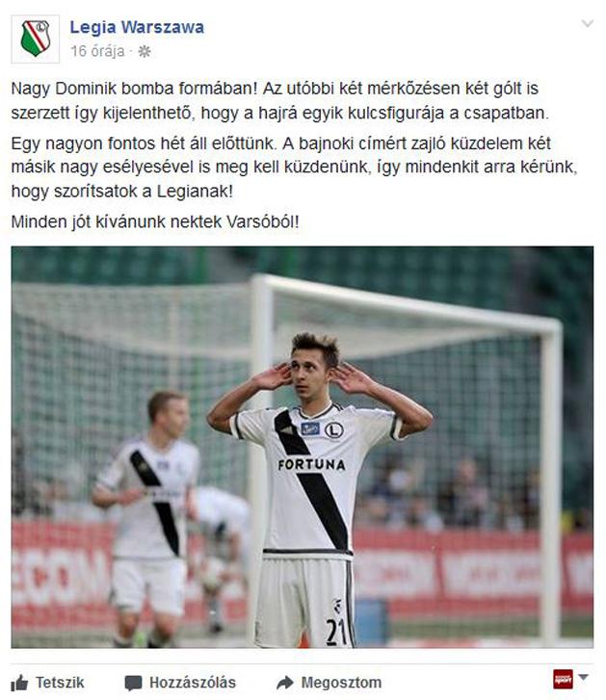Click the "Nagy Dominik bomba formában" opening paragraph

point(280,100)
